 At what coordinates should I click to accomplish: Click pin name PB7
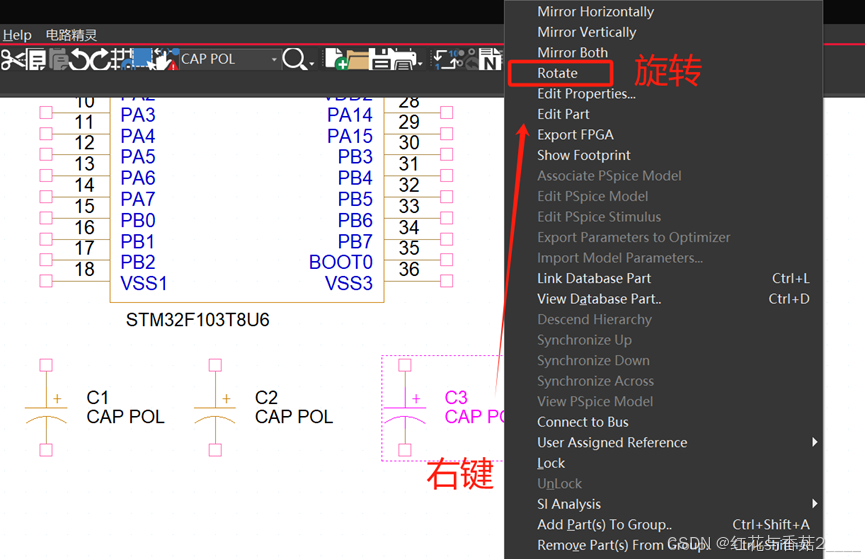click(x=355, y=241)
